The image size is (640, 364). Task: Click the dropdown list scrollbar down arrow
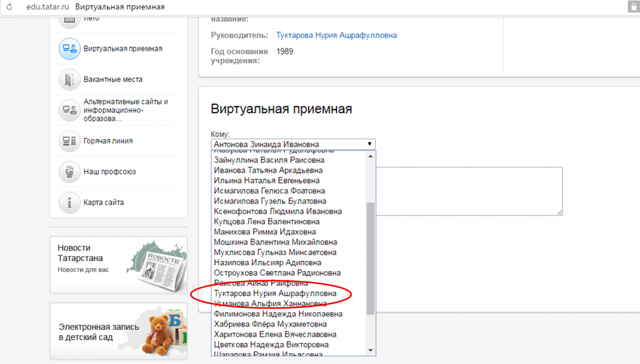[370, 350]
